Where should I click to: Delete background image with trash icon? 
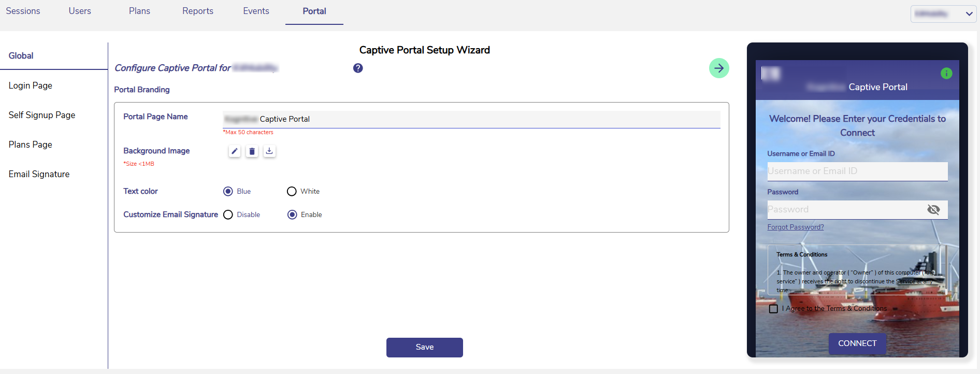coord(252,151)
